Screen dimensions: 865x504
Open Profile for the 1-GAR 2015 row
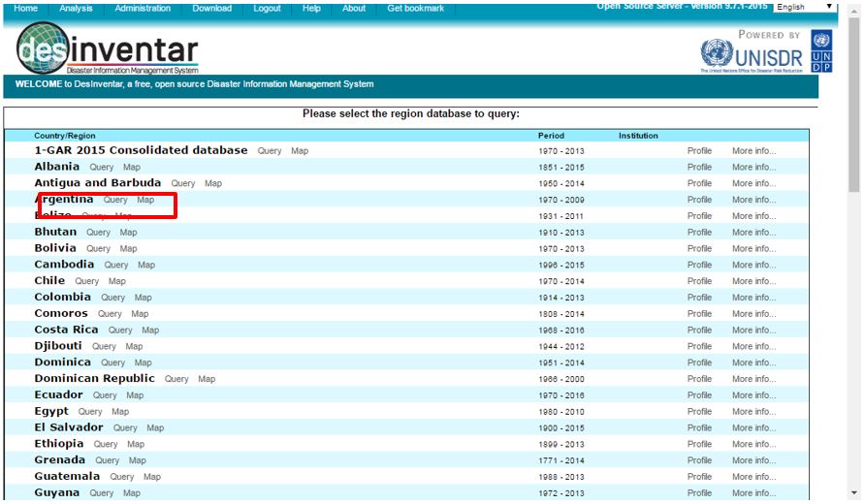pyautogui.click(x=699, y=150)
